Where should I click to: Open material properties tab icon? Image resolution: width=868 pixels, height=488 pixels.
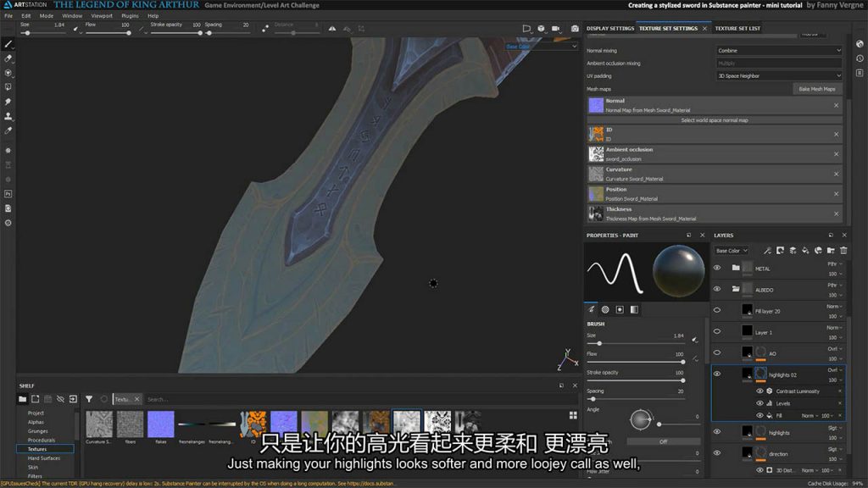pos(634,309)
